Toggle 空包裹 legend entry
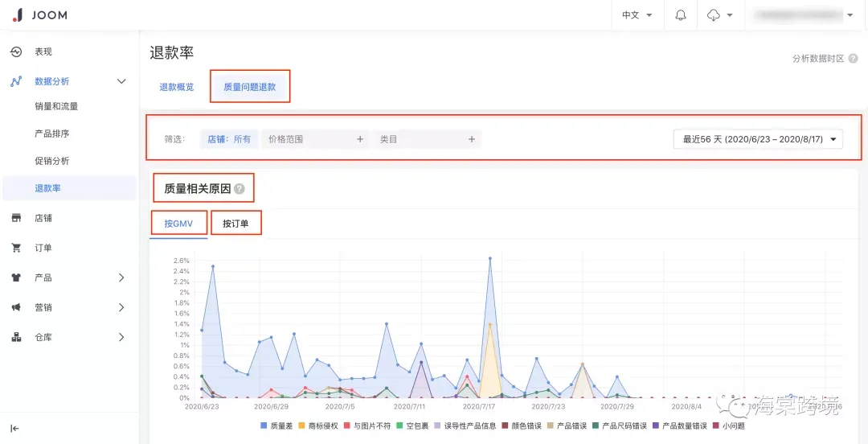Image resolution: width=868 pixels, height=444 pixels. (x=413, y=426)
